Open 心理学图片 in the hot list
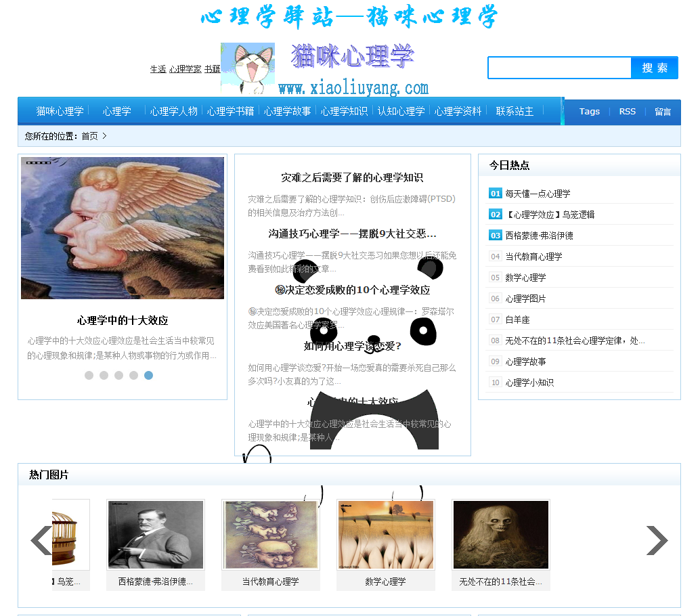This screenshot has width=700, height=616. point(525,299)
